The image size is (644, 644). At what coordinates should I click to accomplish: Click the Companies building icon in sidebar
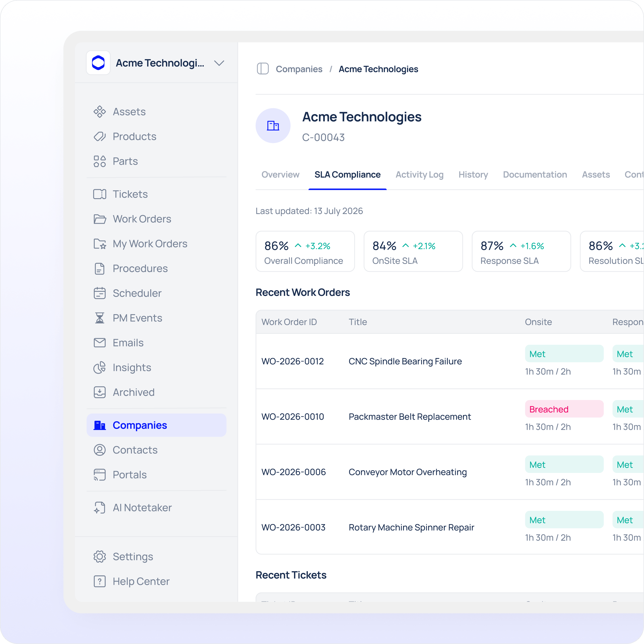99,425
